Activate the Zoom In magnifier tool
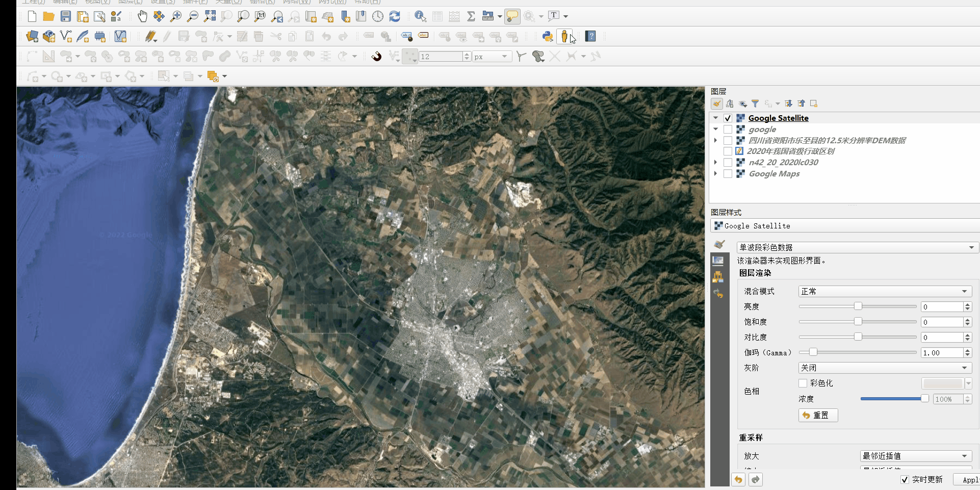Image resolution: width=980 pixels, height=490 pixels. point(176,16)
